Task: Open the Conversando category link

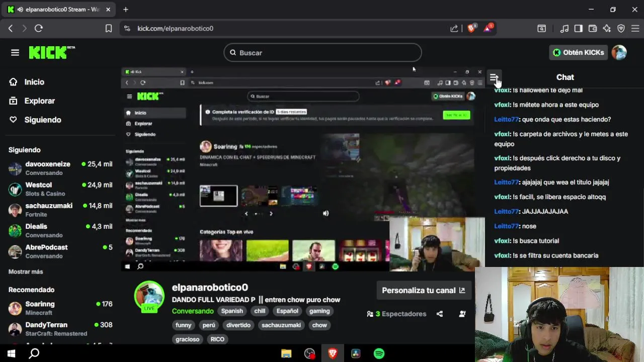Action: (193, 311)
